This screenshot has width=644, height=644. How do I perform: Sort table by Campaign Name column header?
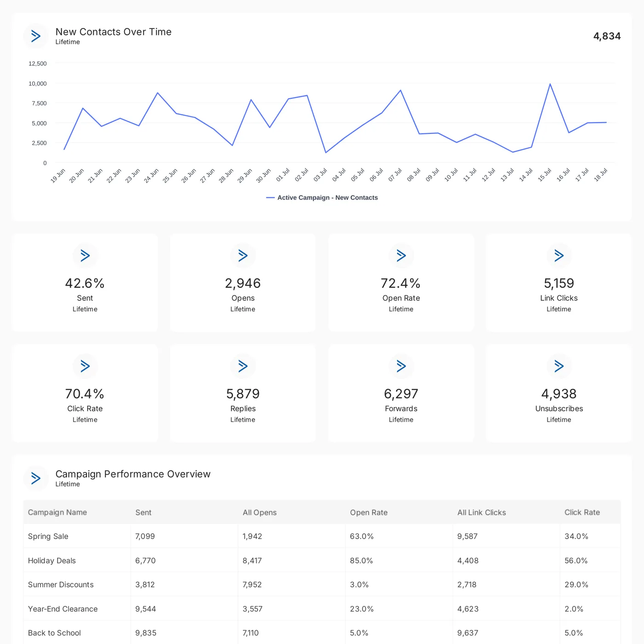click(x=57, y=512)
